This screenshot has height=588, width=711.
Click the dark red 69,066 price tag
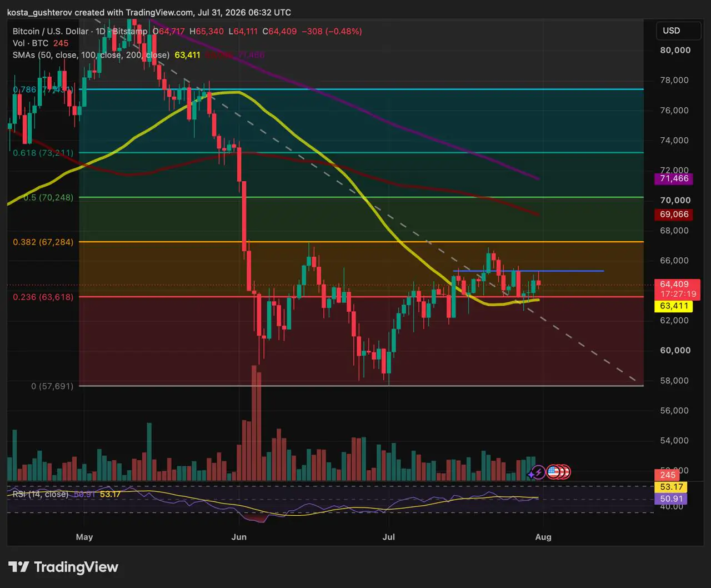674,214
